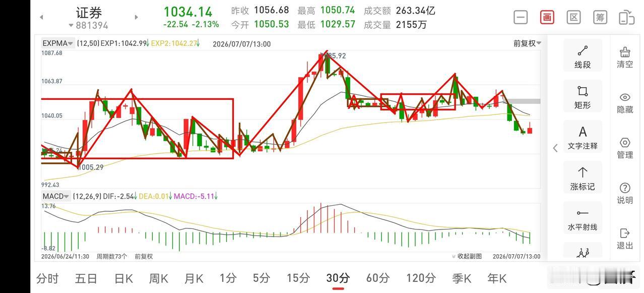The width and height of the screenshot is (644, 293).
Task: Go to the next stock with right arrow
Action: (x=136, y=17)
